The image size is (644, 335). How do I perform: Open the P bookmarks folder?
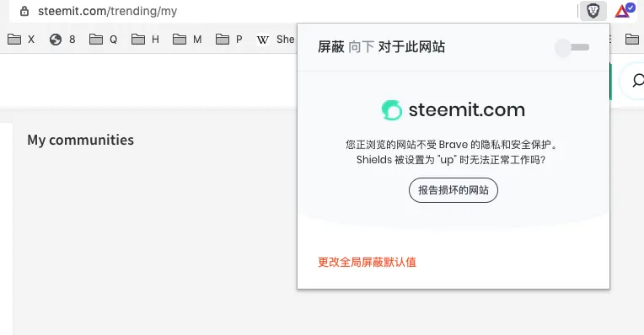pos(229,40)
